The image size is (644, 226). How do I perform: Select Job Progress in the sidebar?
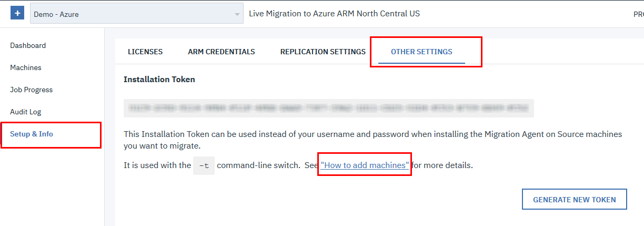coord(32,90)
